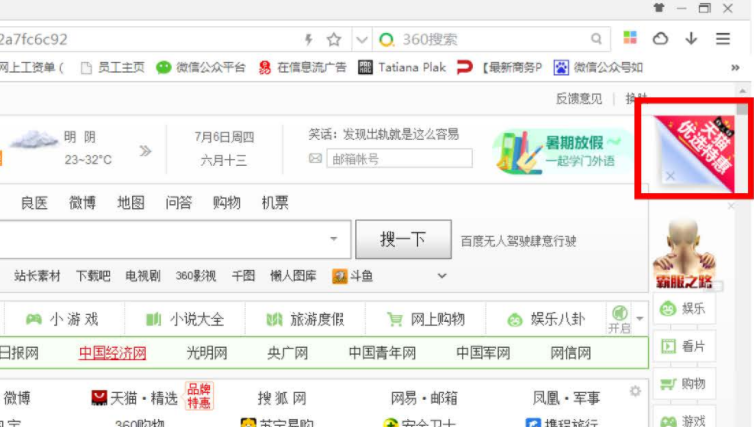The width and height of the screenshot is (754, 427).
Task: Focus the 360搜索 search box
Action: point(490,39)
